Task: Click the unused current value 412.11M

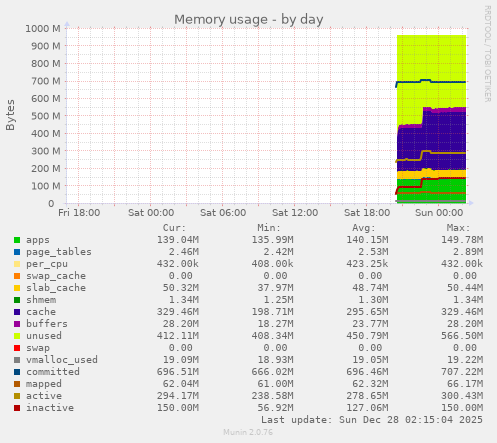Action: click(178, 336)
